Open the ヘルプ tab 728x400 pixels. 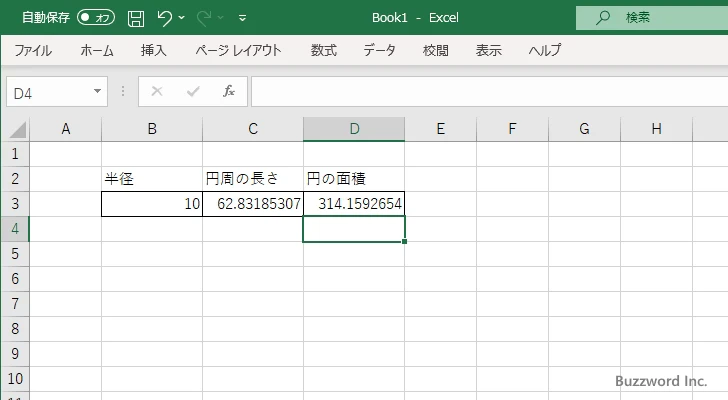pyautogui.click(x=545, y=50)
